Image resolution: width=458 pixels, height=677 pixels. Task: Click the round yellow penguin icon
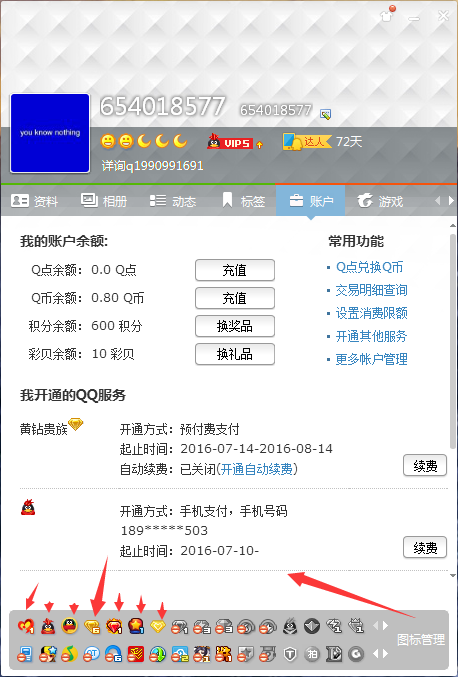70,626
